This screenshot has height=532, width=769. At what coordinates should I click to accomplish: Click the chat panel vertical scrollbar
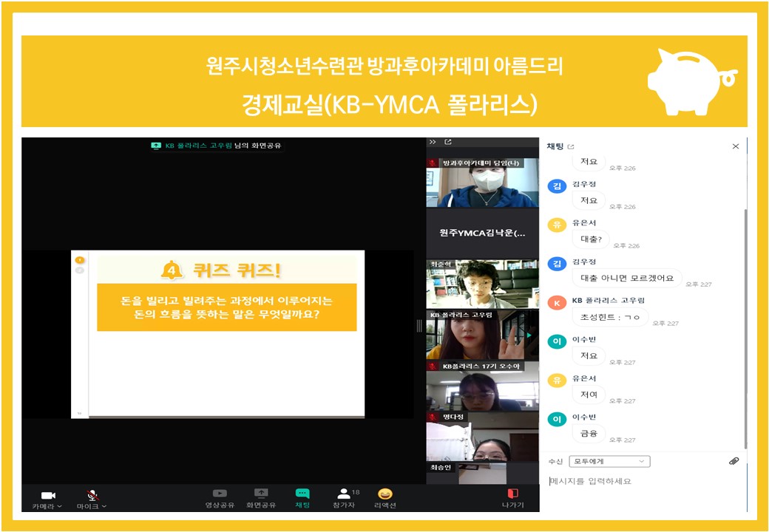745,328
